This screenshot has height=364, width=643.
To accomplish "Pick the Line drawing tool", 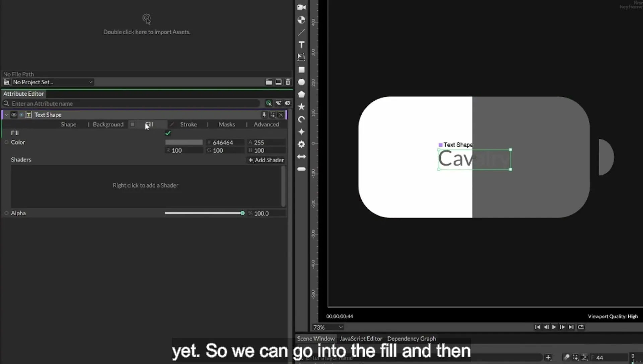I will coord(301,32).
